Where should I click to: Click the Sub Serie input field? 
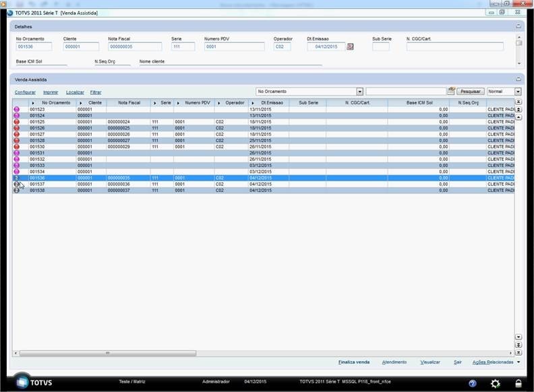pos(381,46)
